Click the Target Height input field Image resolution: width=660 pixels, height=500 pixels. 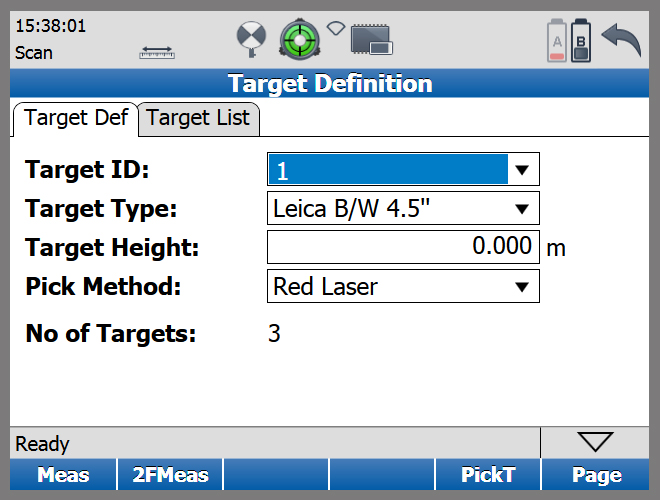pyautogui.click(x=403, y=248)
